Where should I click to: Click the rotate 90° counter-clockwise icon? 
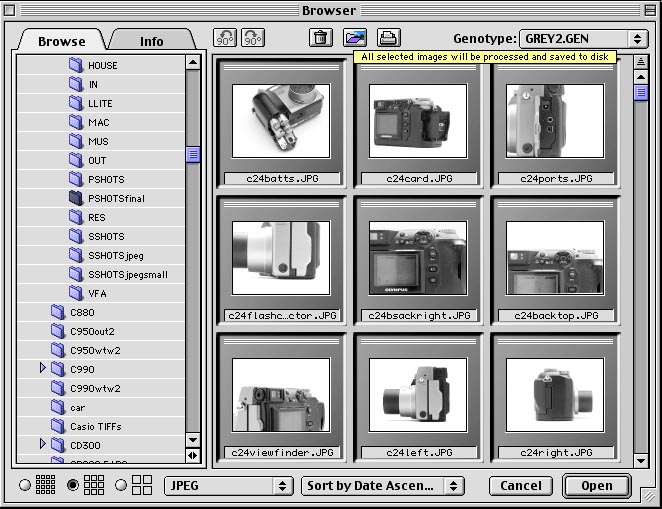click(x=225, y=38)
